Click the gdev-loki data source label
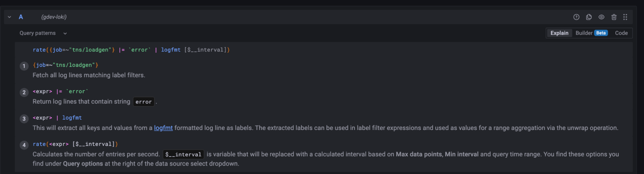Screen dimensions: 644x174 [x=54, y=17]
